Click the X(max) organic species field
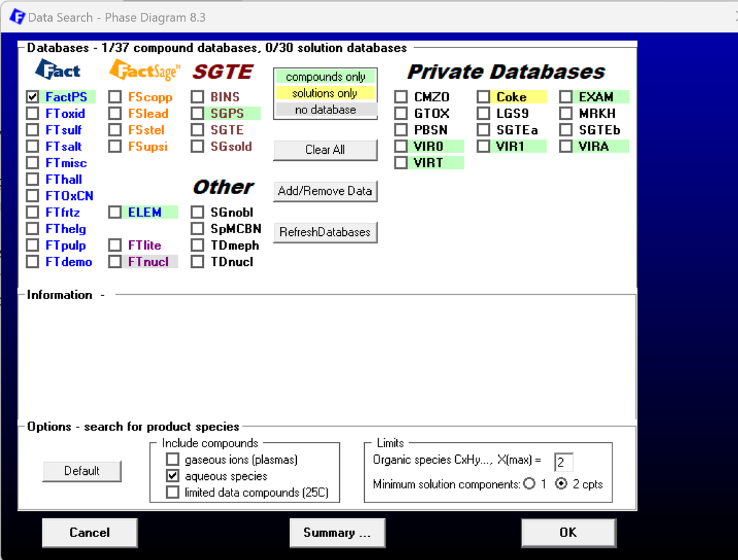738x560 pixels. tap(563, 462)
